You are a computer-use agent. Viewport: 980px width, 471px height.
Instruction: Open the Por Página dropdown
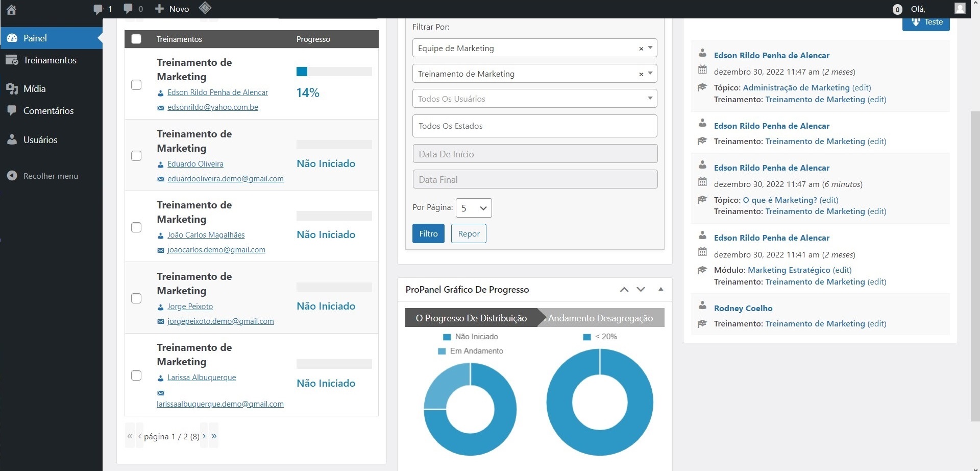click(473, 208)
